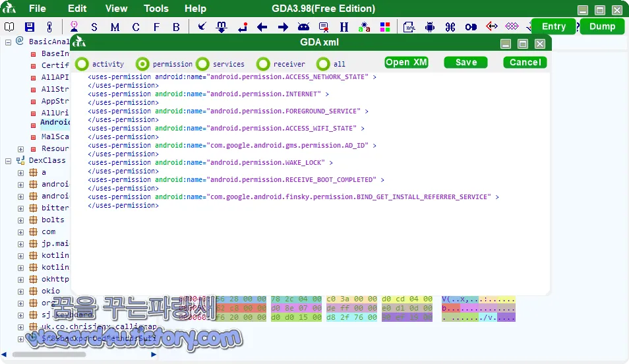Screen dimensions: 629x364
Task: Select the AllAPI tree item
Action: (55, 77)
